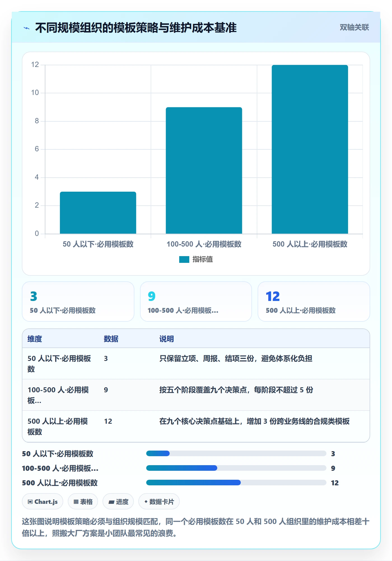Click the progress label 500 人以上·必用模板数
The width and height of the screenshot is (392, 561).
coord(60,483)
